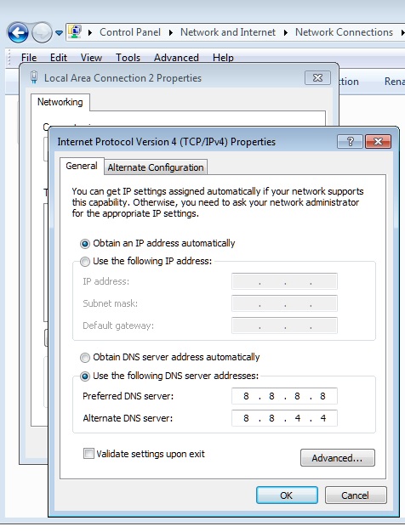Open the Advanced settings button
Viewport: 405px width, 532px height.
tap(338, 458)
